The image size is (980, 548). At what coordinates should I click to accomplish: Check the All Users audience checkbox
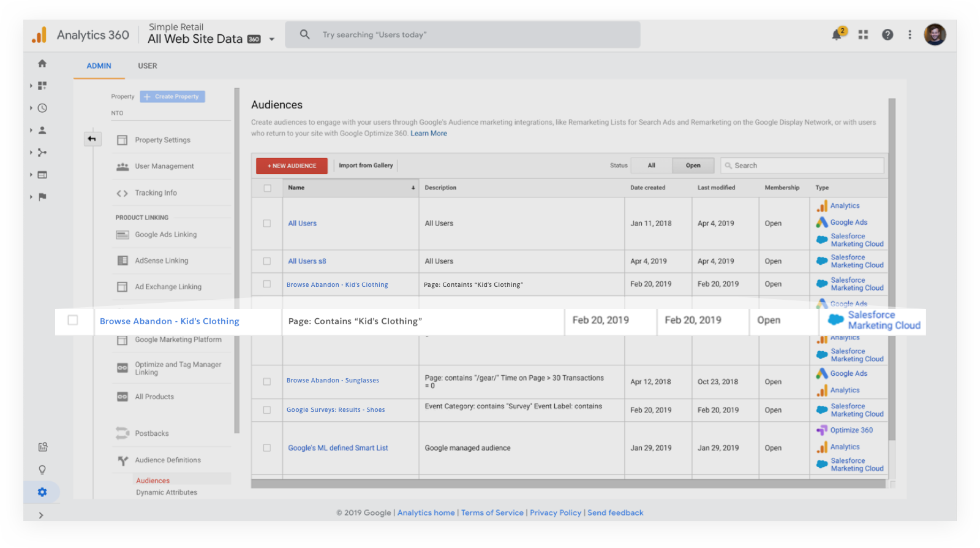[x=267, y=223]
